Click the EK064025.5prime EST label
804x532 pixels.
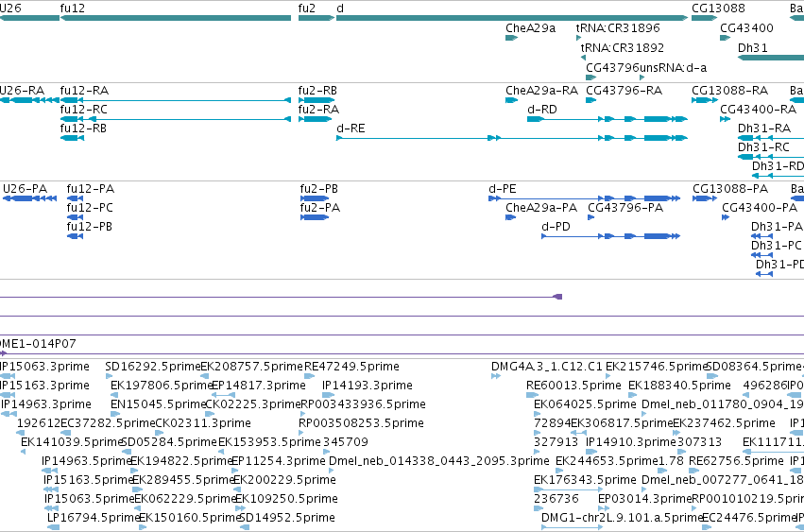[585, 404]
